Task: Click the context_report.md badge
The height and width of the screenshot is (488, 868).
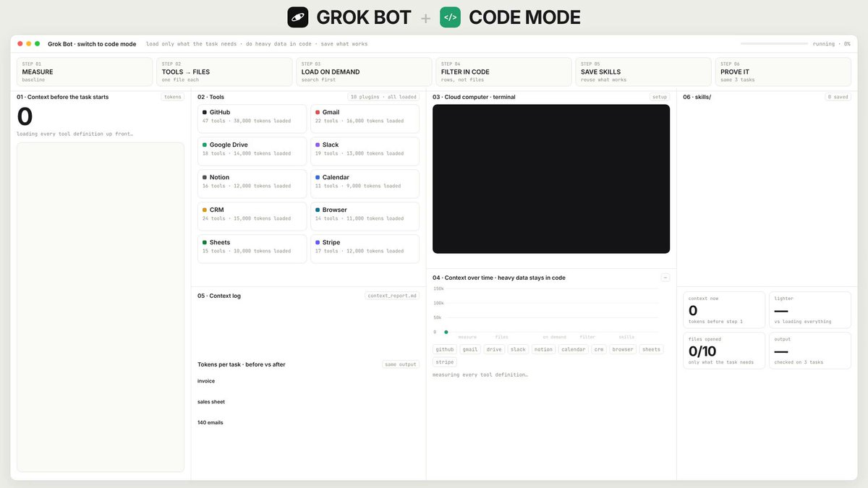Action: [x=392, y=296]
